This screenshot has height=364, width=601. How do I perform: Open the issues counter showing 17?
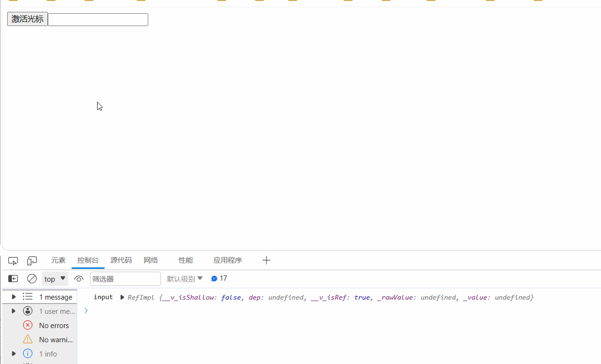[218, 278]
